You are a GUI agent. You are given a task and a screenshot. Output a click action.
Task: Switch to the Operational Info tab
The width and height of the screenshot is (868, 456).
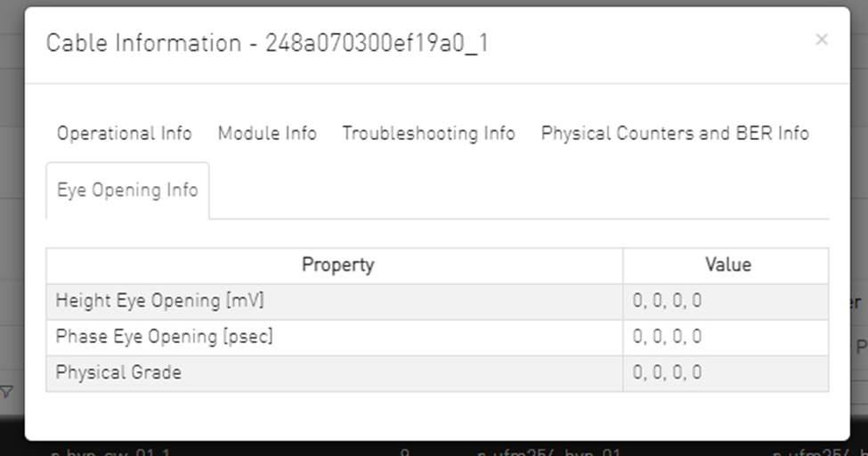[124, 134]
